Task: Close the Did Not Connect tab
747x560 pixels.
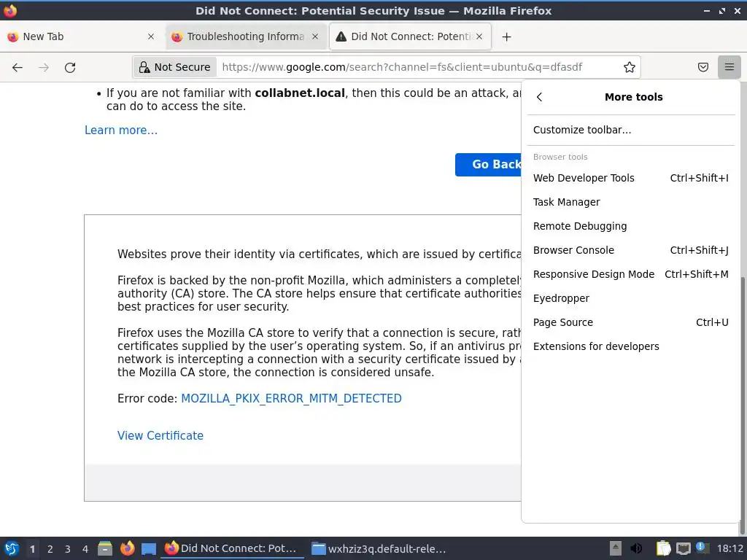Action: click(479, 36)
